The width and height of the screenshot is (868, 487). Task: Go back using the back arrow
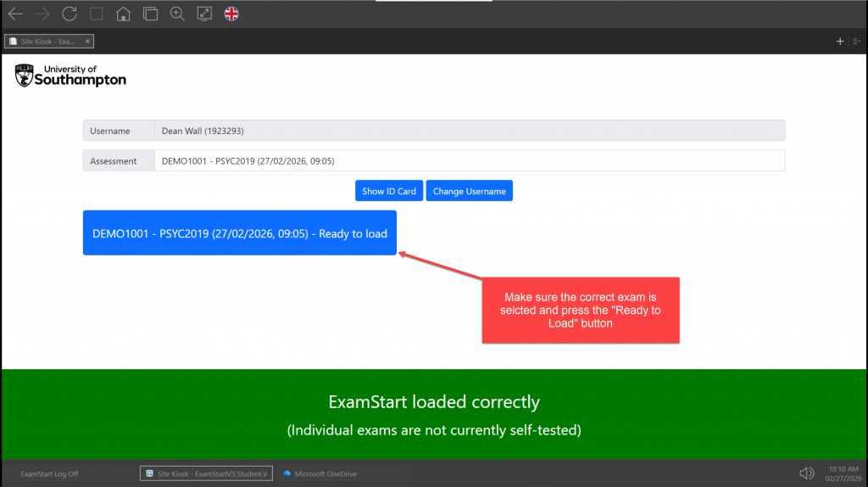tap(15, 14)
